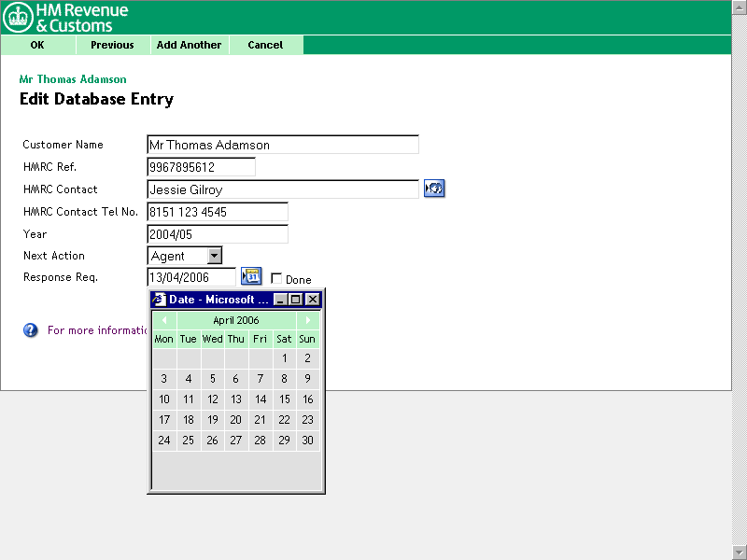Pick day 28 in the calendar
The image size is (747, 560).
[x=260, y=441]
